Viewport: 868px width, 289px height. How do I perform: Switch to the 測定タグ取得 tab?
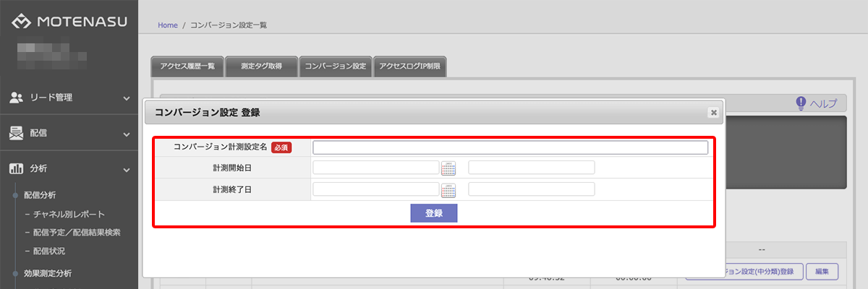point(261,66)
